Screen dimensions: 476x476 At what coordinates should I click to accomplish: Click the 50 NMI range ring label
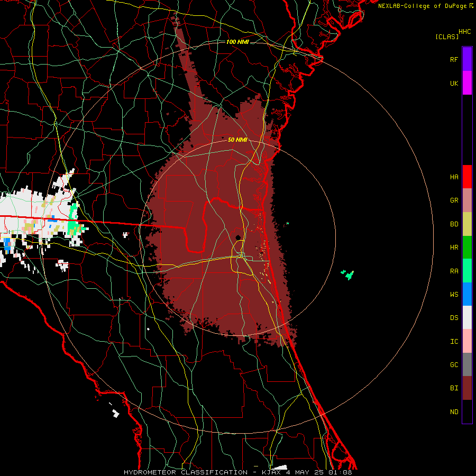click(237, 140)
